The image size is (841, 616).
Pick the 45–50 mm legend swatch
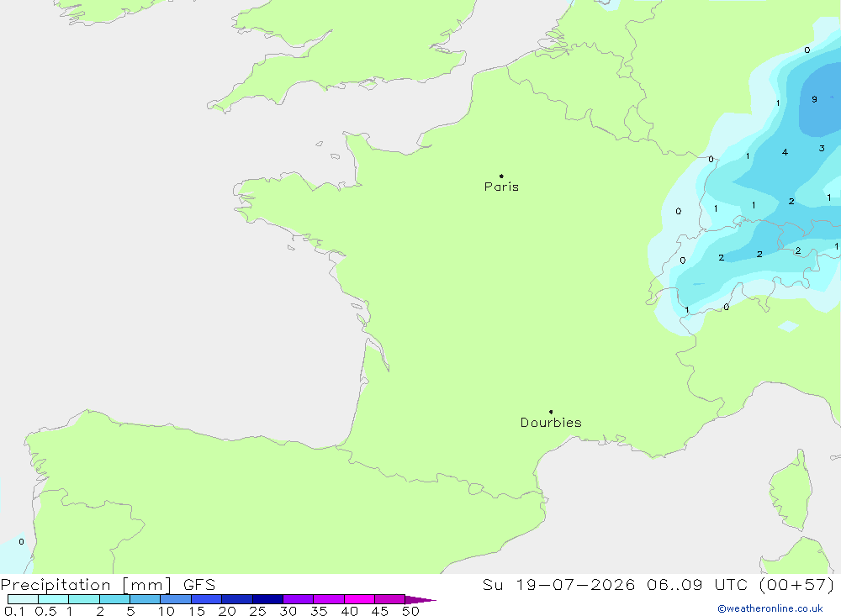tap(390, 599)
